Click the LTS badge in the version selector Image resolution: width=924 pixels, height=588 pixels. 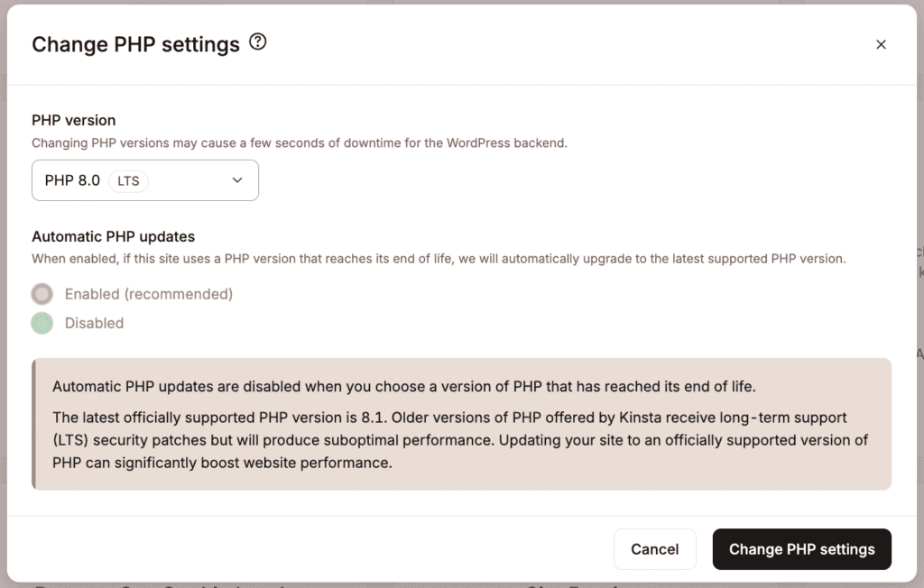[x=127, y=180]
